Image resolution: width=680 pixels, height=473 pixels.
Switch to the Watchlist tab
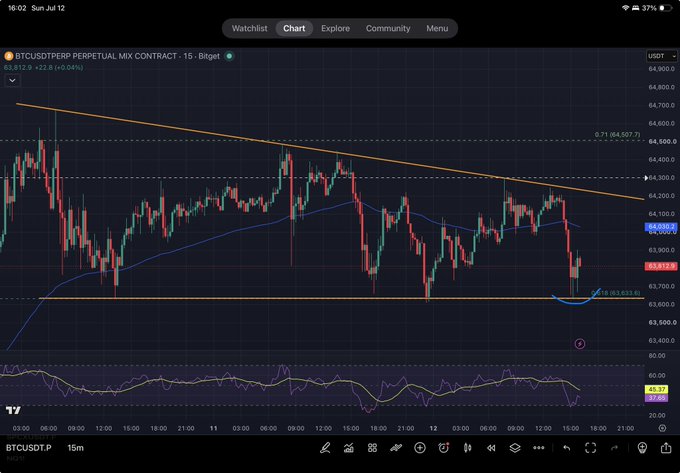(249, 28)
